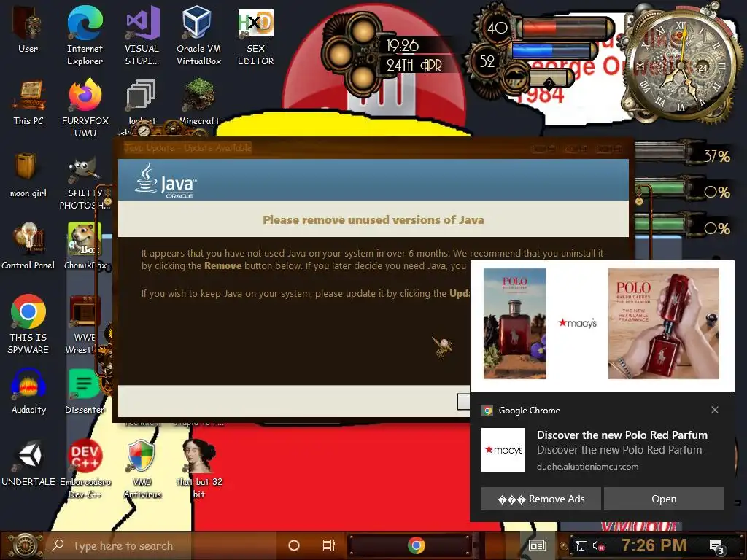Launch FURRYFOX UWU Firefox icon
The image size is (747, 560).
[x=85, y=108]
